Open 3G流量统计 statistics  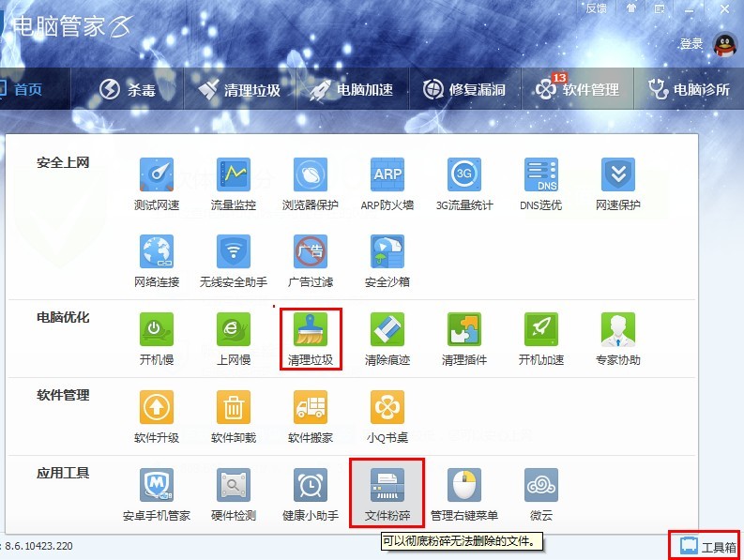[464, 184]
